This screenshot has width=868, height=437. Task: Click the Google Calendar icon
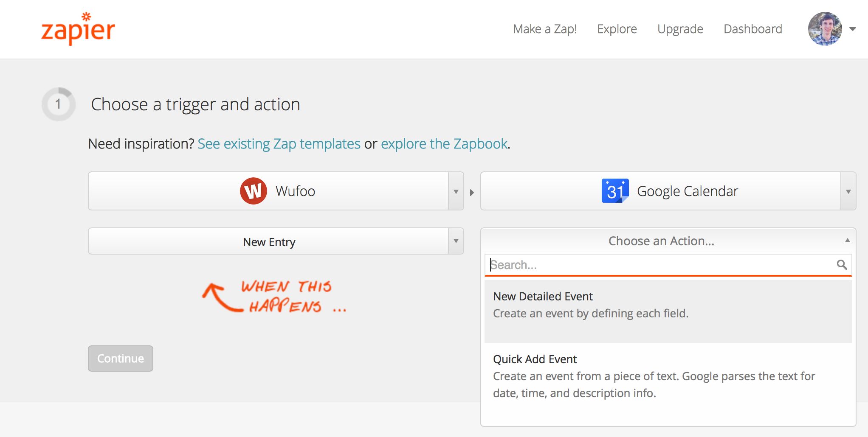tap(614, 191)
